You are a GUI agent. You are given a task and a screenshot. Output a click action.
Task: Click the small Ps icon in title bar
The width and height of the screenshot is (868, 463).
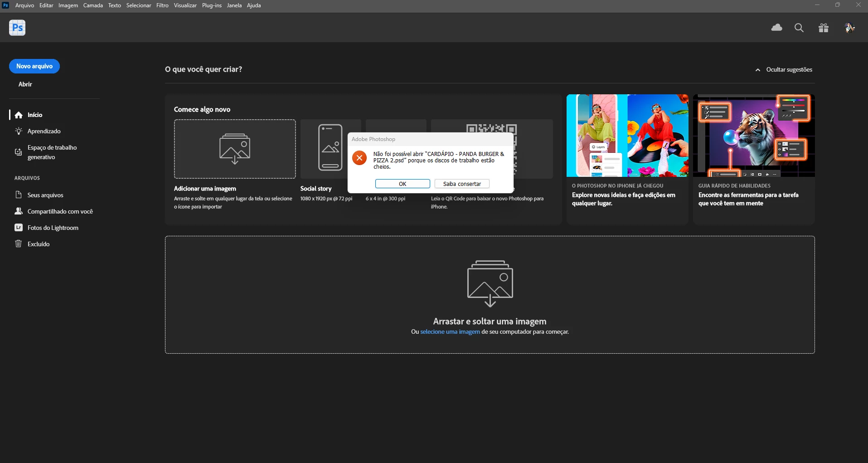[6, 5]
